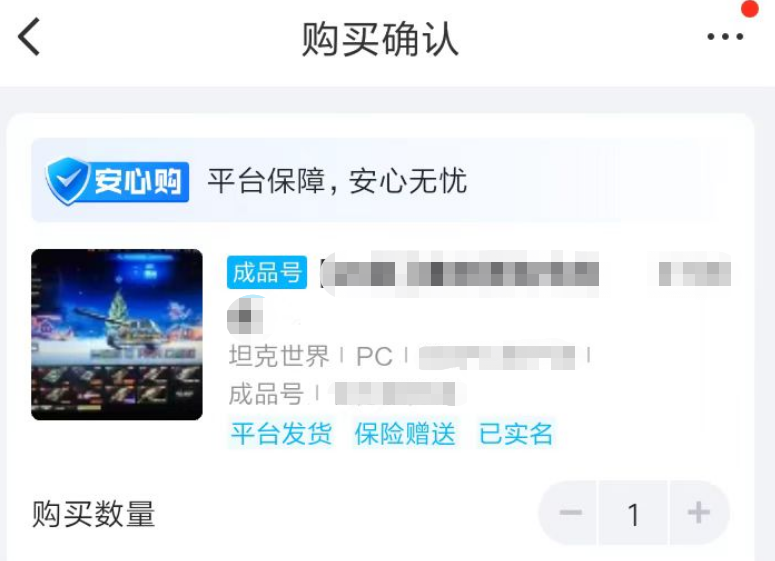Select the quantity field showing 1

633,514
